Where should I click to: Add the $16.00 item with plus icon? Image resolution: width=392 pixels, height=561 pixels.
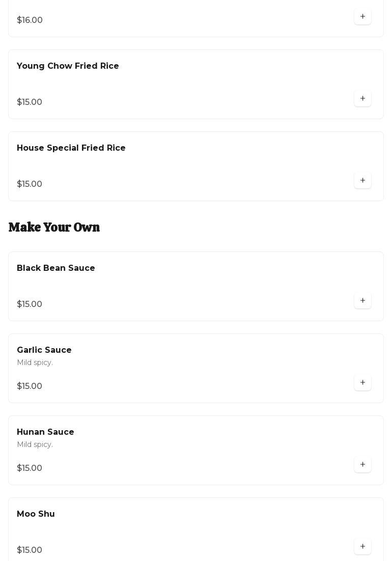tap(362, 17)
